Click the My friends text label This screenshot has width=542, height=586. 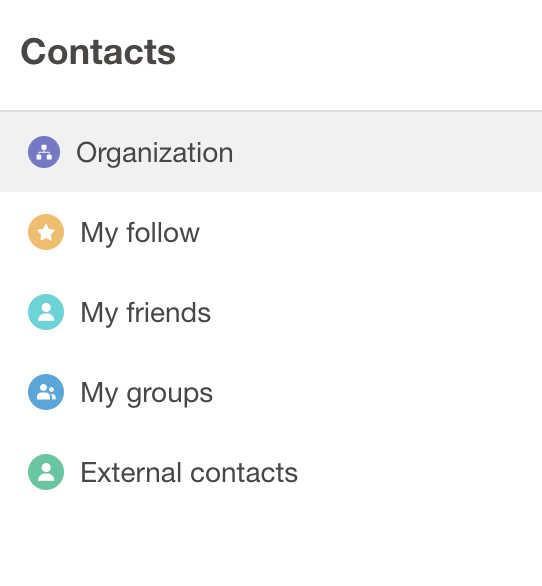pos(146,313)
